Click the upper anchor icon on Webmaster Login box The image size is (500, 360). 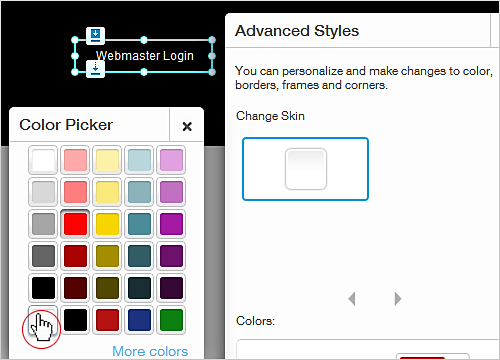pos(95,35)
